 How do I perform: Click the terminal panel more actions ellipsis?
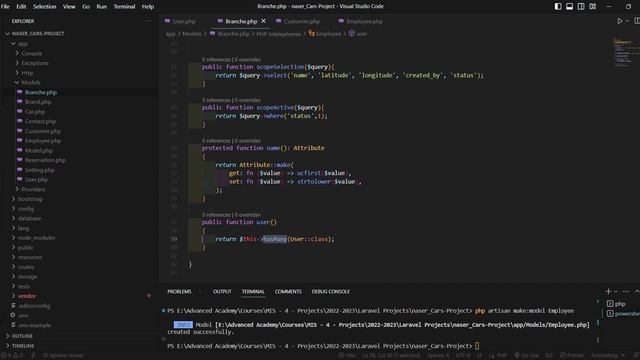[x=626, y=291]
